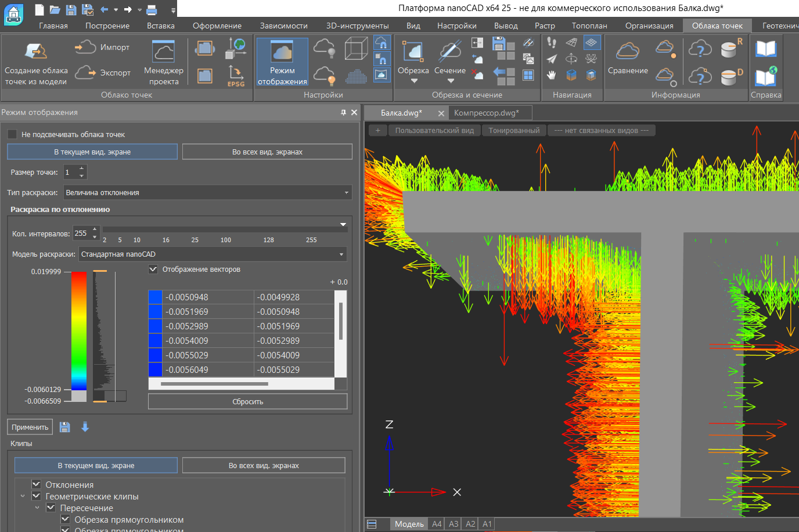Collapse the Геометрические клипы tree node
The image size is (799, 532).
pyautogui.click(x=23, y=497)
